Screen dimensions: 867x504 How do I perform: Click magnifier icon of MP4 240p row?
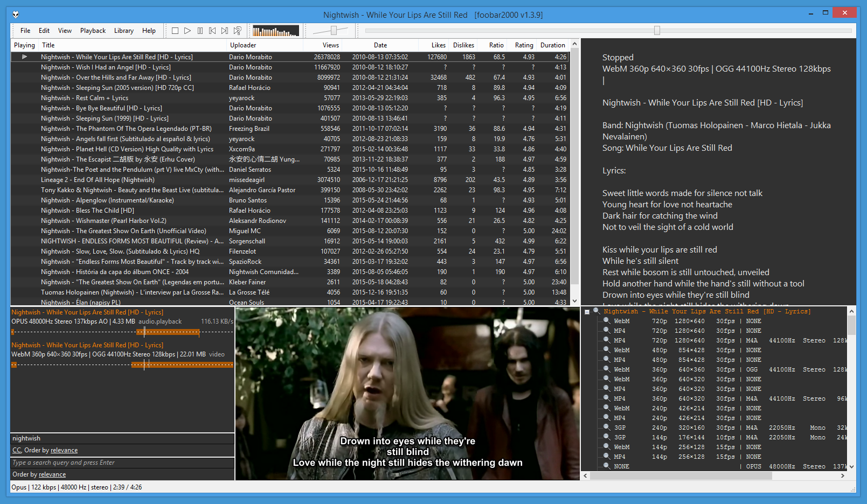click(606, 417)
